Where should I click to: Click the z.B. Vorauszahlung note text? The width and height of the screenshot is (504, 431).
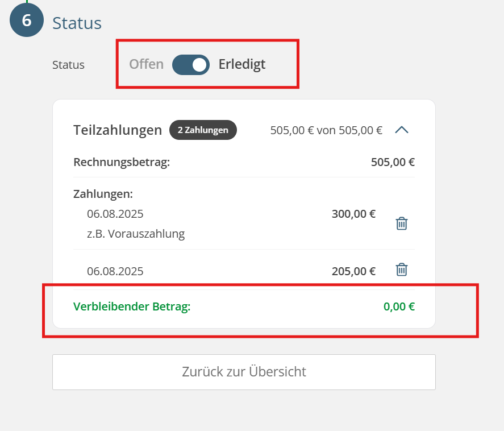point(136,234)
